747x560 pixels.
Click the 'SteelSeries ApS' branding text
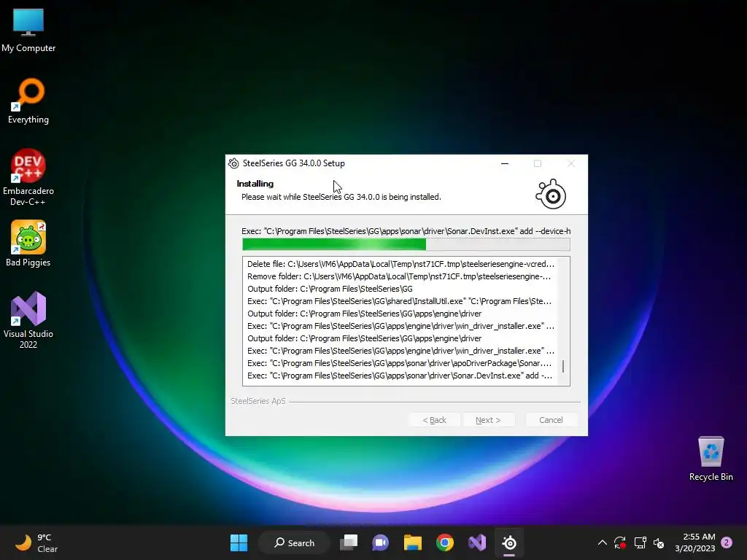[258, 401]
